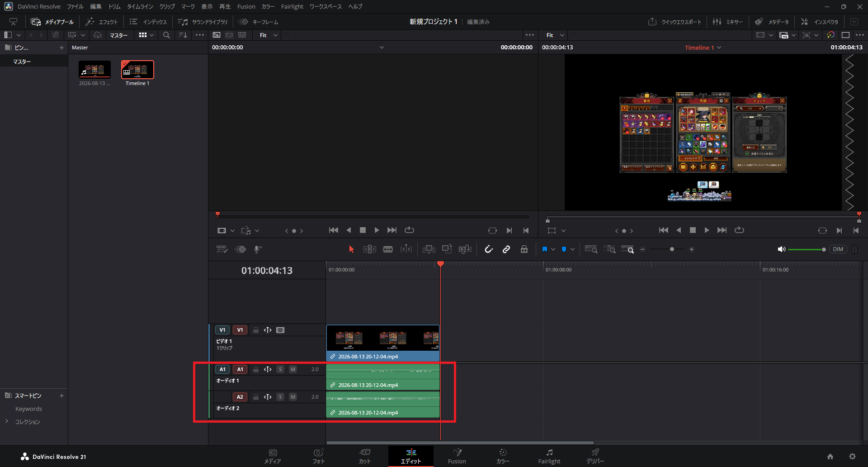Play the timeline viewer

pyautogui.click(x=707, y=230)
